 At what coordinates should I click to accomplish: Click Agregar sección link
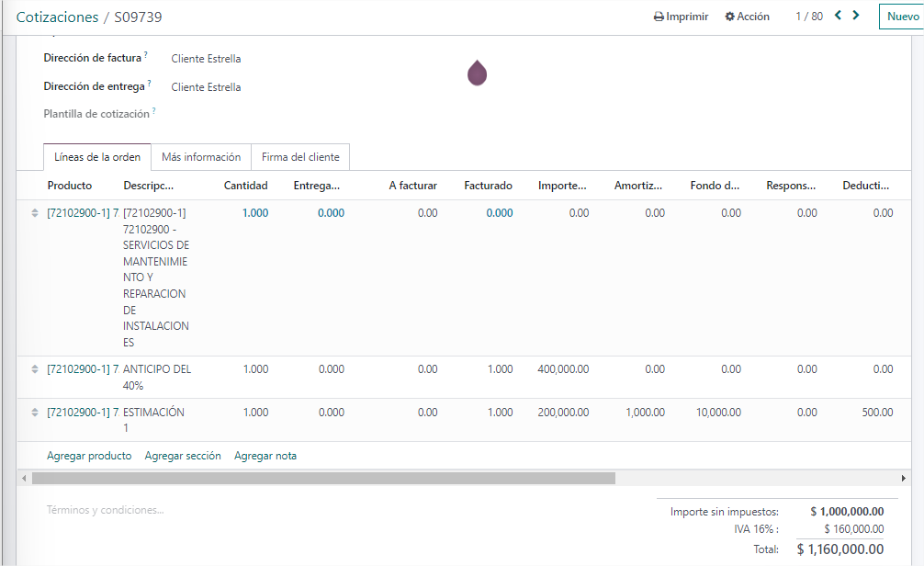(x=183, y=456)
